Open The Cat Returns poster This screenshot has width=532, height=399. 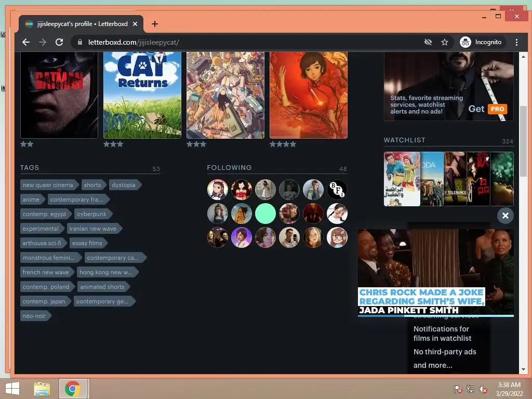click(142, 95)
